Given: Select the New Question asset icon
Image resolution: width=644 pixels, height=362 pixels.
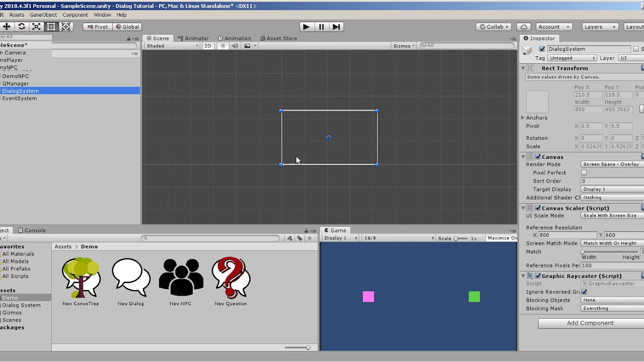Looking at the screenshot, I should (230, 278).
